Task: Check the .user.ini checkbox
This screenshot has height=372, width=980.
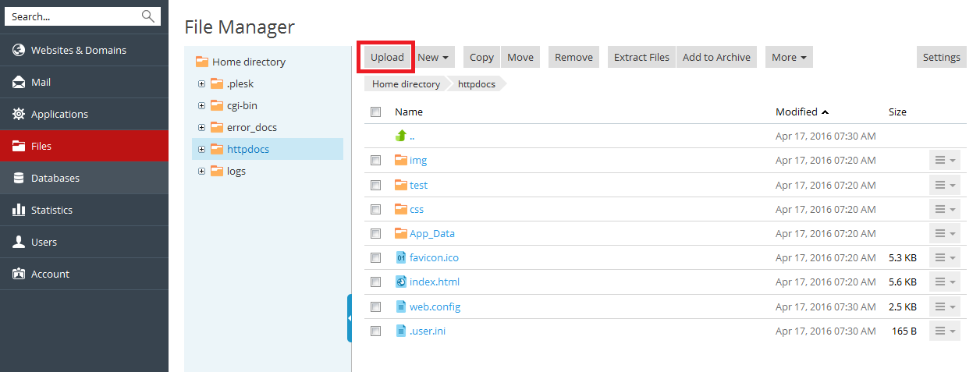Action: pos(375,331)
